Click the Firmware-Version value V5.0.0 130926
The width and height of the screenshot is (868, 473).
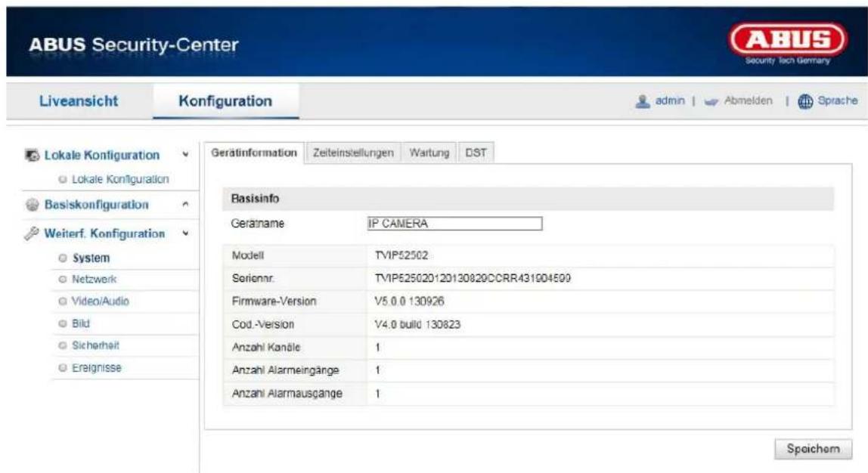(x=409, y=301)
